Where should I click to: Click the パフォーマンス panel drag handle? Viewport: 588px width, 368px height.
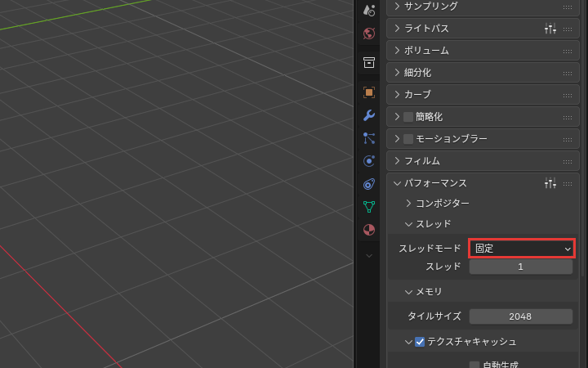(x=568, y=184)
